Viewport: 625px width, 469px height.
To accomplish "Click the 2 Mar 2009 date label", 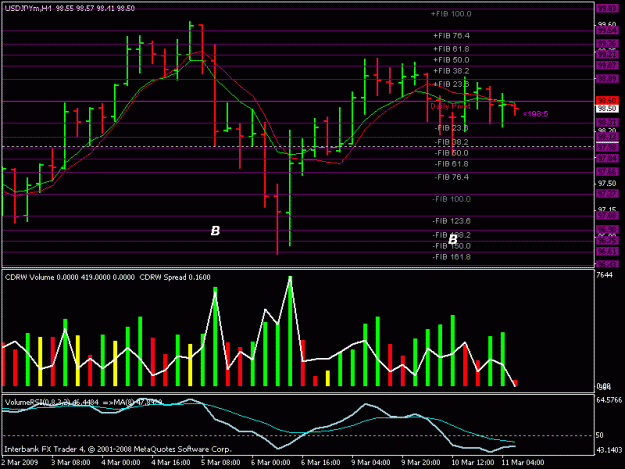I will click(x=20, y=463).
